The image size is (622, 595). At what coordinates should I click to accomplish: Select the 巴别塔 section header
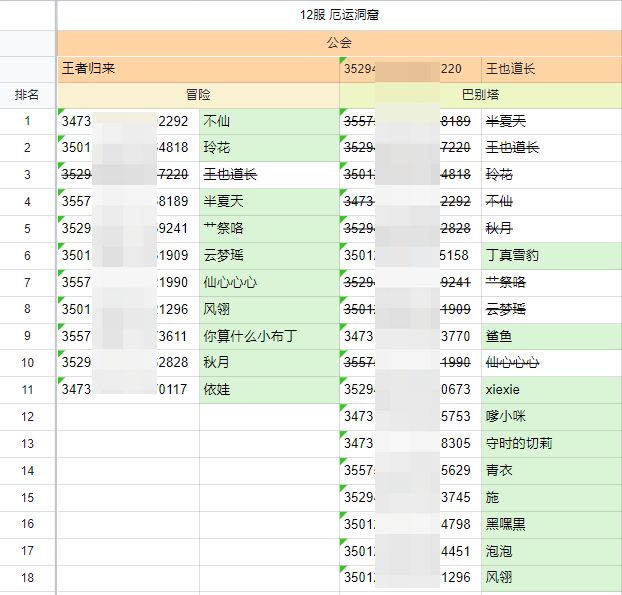pyautogui.click(x=480, y=95)
